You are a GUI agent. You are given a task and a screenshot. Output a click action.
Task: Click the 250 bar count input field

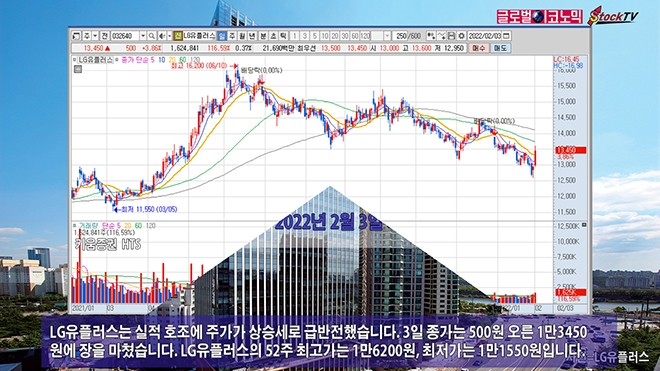pos(400,36)
